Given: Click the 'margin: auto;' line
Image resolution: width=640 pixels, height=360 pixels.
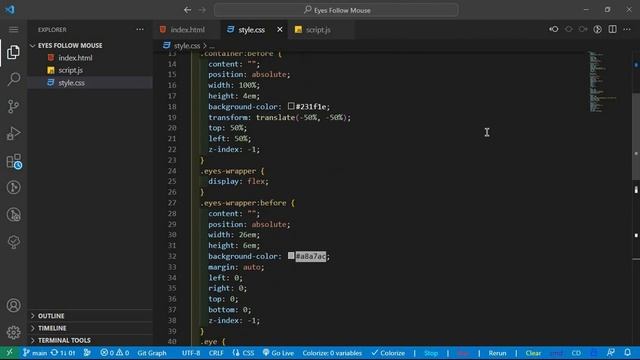Looking at the screenshot, I should tap(236, 267).
